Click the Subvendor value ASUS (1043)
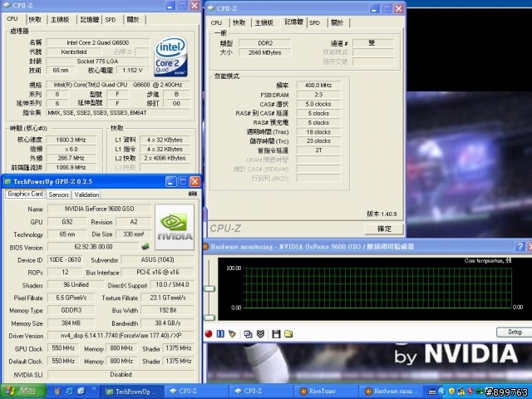 pyautogui.click(x=158, y=259)
